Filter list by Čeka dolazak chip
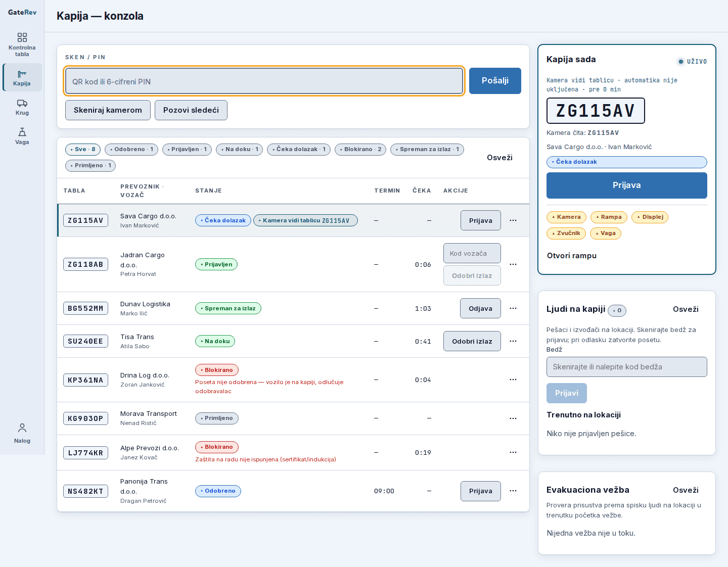 (x=299, y=150)
